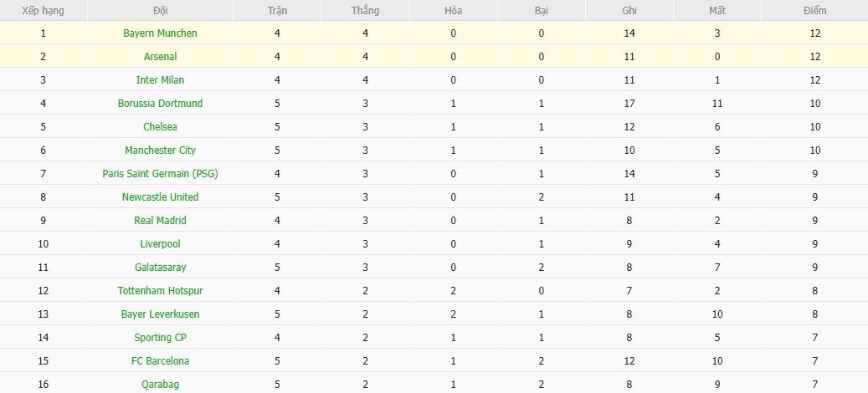Image resolution: width=868 pixels, height=393 pixels.
Task: Click Paris Saint Germain (PSG) link
Action: [160, 174]
